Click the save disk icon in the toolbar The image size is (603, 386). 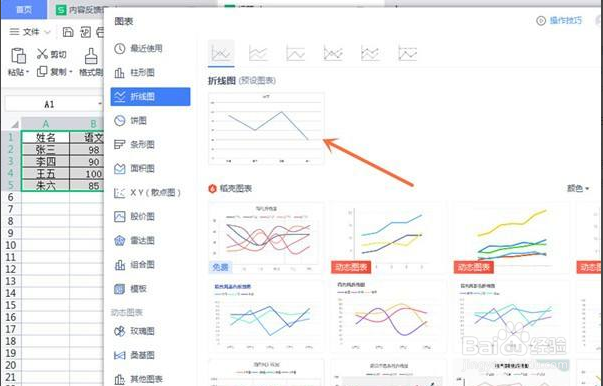[x=68, y=32]
